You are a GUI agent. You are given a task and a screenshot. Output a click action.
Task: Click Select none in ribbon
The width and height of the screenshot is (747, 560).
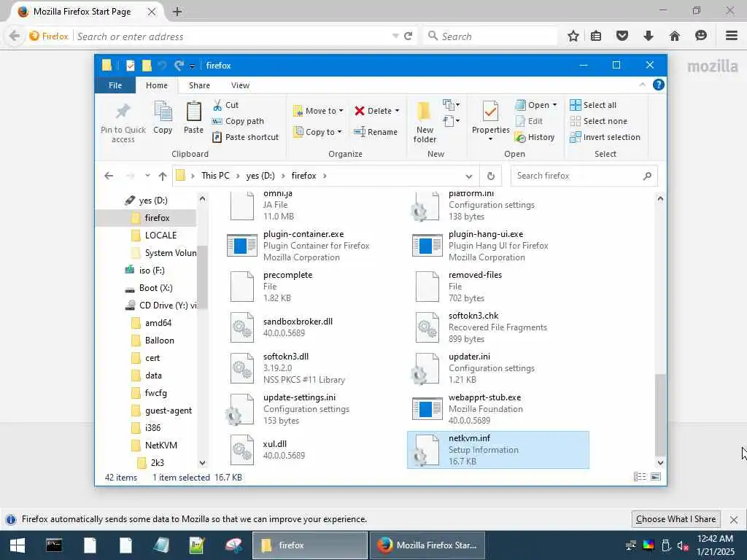(x=599, y=121)
